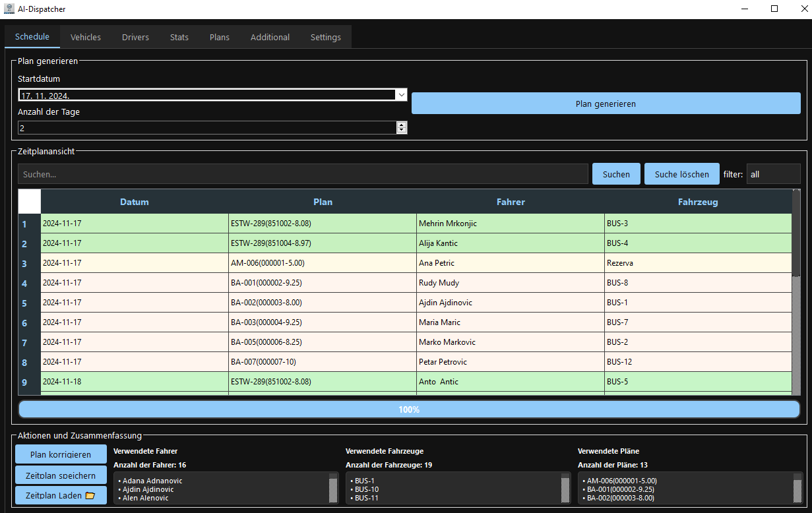The image size is (812, 513).
Task: Go to the Stats tab
Action: click(179, 37)
